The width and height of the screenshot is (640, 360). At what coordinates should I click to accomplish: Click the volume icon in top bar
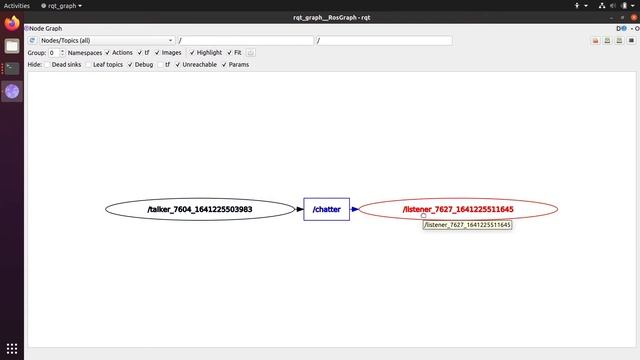pos(613,6)
